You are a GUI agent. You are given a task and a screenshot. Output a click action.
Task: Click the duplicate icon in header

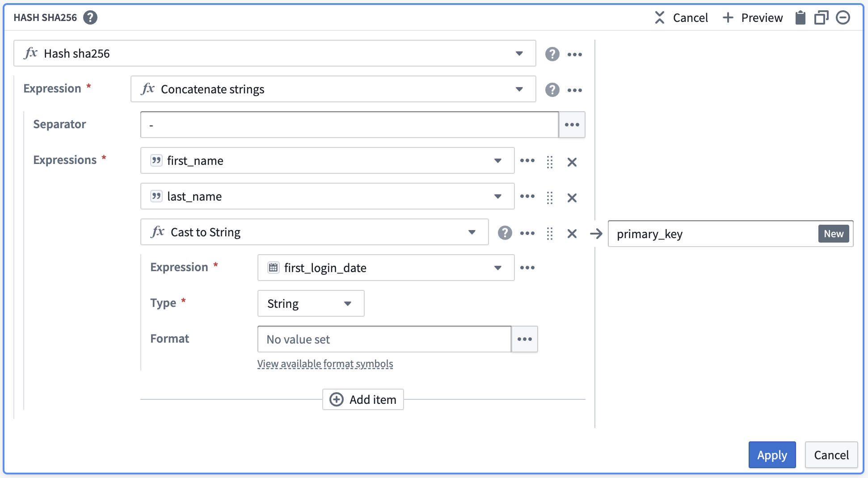pos(821,18)
